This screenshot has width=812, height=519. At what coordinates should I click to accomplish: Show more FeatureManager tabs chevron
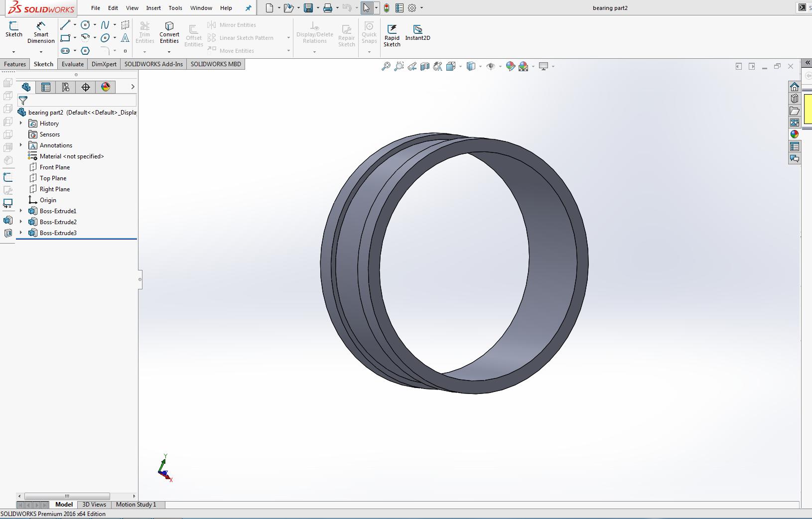(133, 87)
